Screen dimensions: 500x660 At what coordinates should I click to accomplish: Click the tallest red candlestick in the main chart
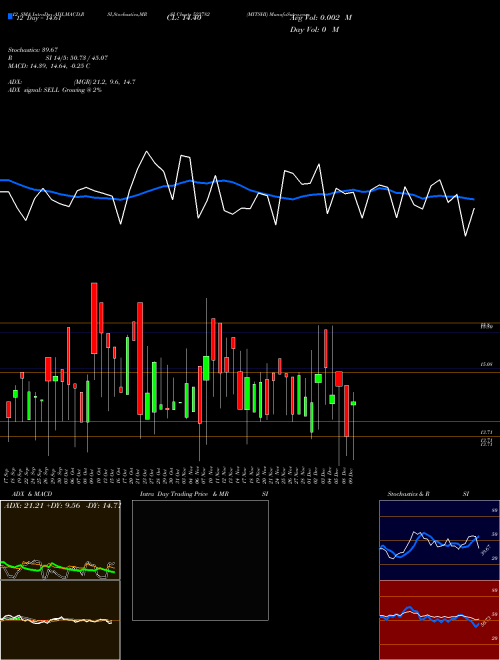(x=140, y=358)
